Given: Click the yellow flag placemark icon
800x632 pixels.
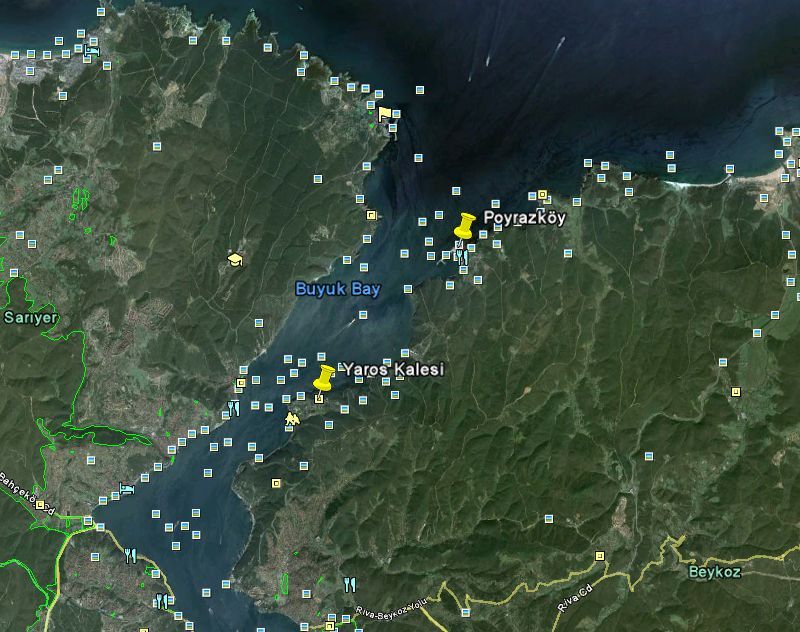Looking at the screenshot, I should coord(384,113).
